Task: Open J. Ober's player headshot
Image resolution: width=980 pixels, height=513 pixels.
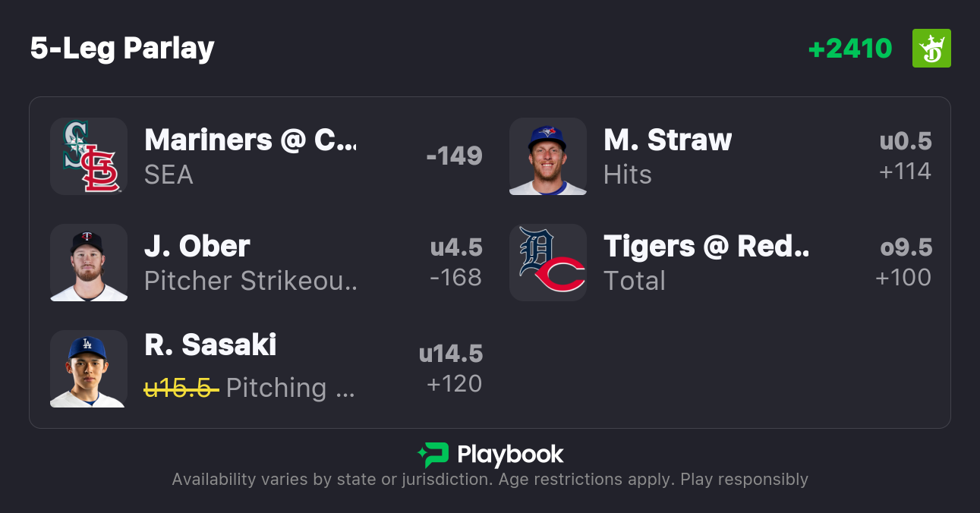Action: click(89, 263)
